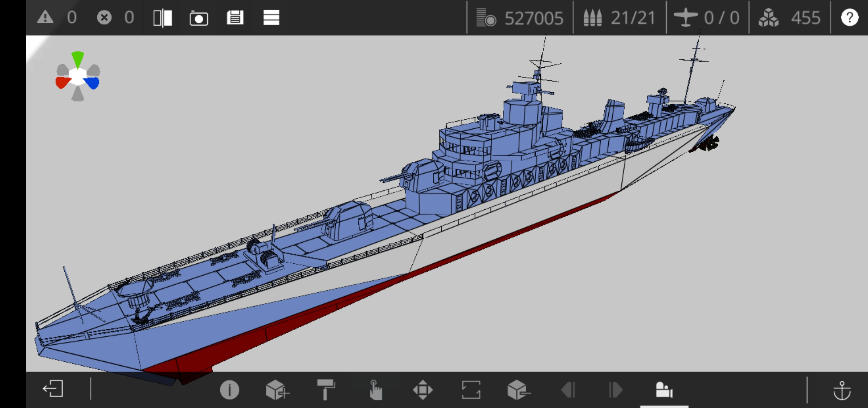This screenshot has width=868, height=408.
Task: Remove part with the cube minus icon
Action: tap(519, 390)
